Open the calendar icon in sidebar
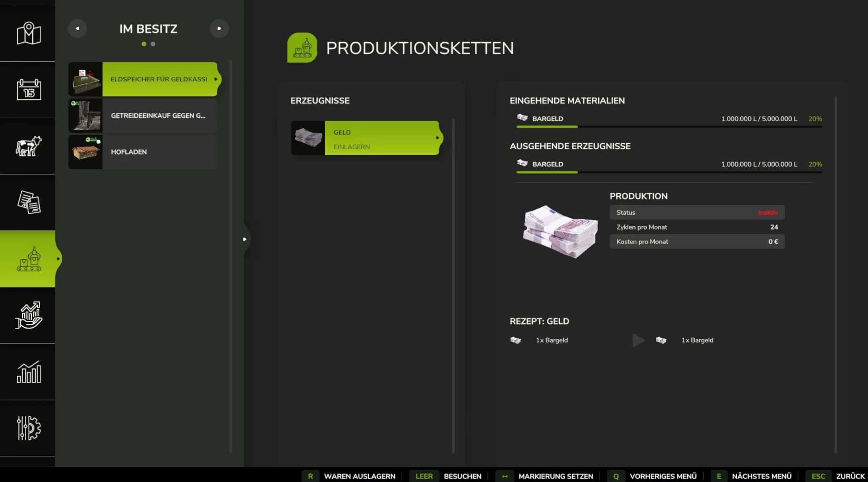The image size is (868, 482). [x=28, y=89]
